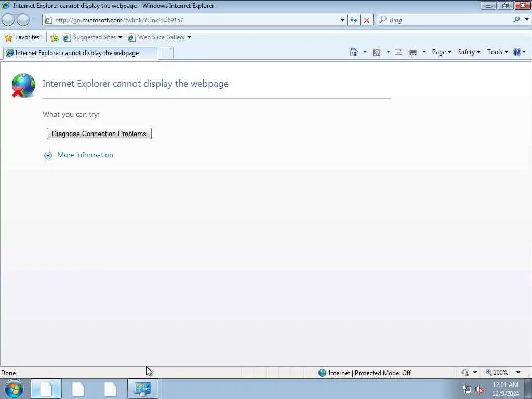Click the Forward navigation button

pyautogui.click(x=23, y=20)
